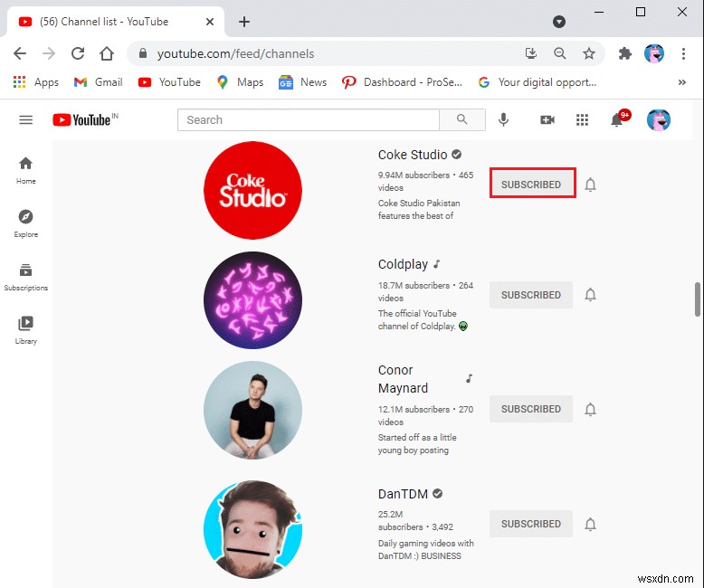Click Coldplay's 18.7M subscribers text

(x=414, y=286)
